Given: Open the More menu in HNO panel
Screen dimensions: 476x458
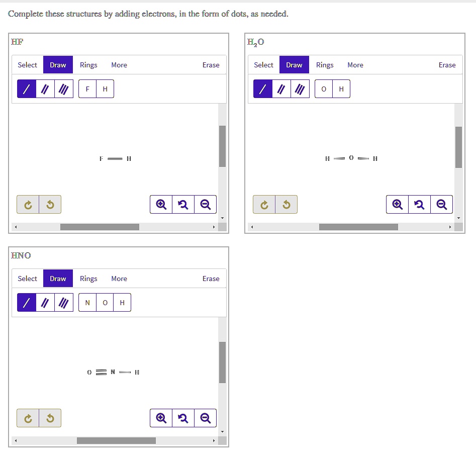Looking at the screenshot, I should 119,279.
